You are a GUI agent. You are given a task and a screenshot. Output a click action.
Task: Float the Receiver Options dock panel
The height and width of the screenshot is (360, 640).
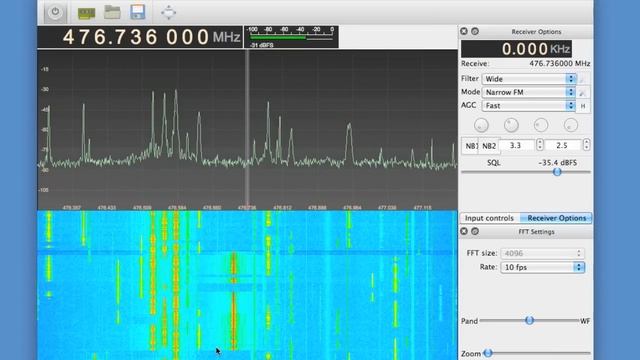pyautogui.click(x=475, y=31)
